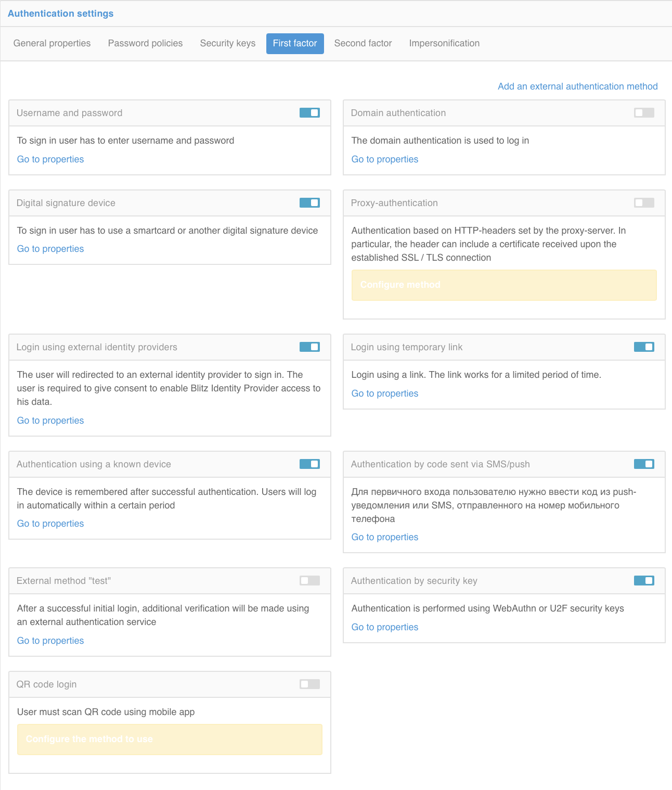Toggle Login using external identity providers
The image size is (672, 790).
(309, 347)
